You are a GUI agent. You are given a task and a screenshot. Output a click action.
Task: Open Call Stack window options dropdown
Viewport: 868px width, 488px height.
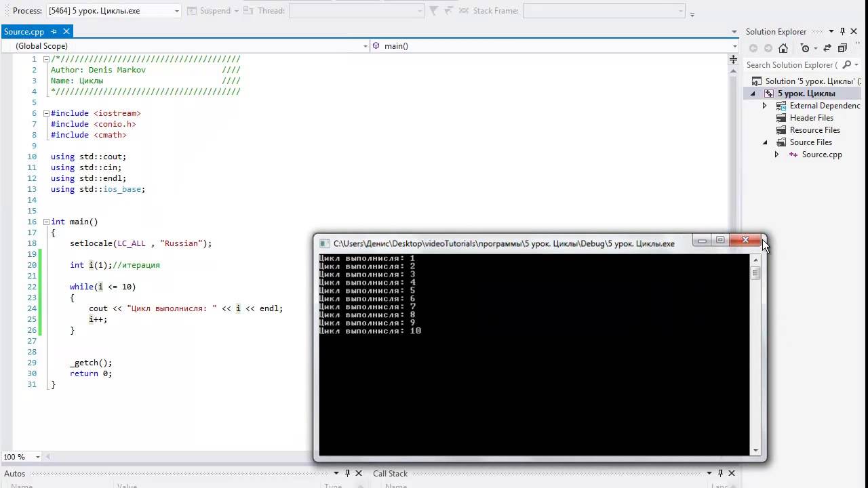pyautogui.click(x=709, y=473)
